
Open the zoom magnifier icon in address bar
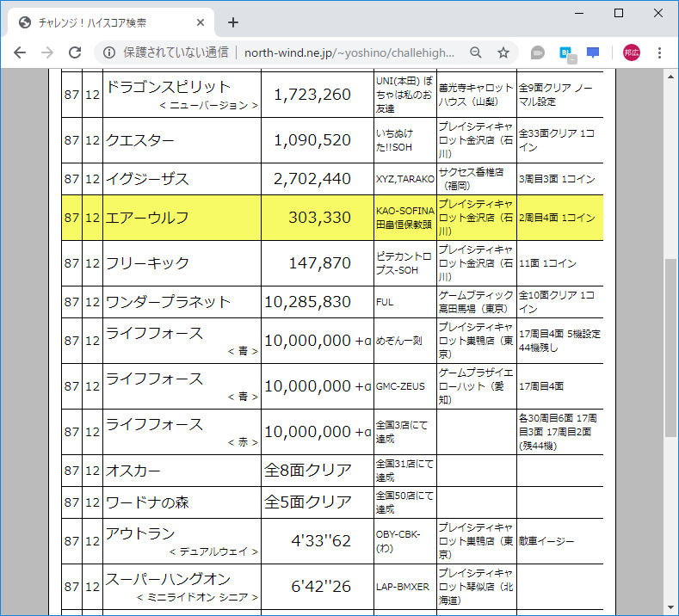[476, 52]
